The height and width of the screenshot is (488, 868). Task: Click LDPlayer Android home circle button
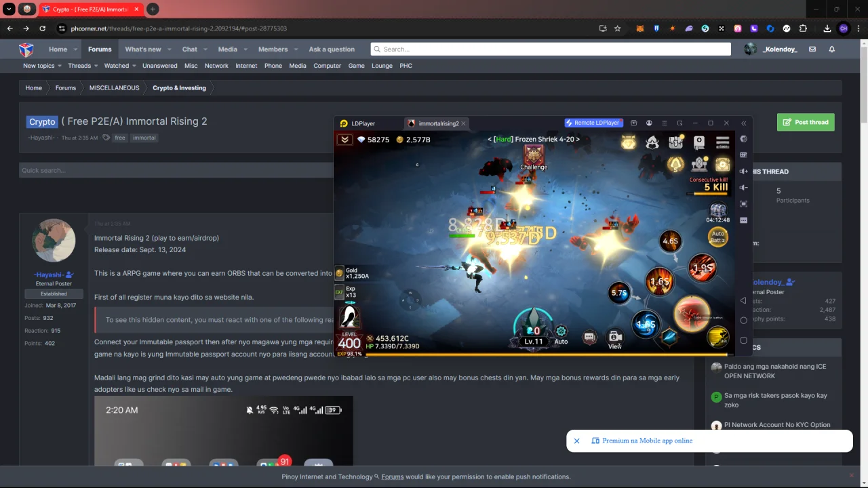(744, 320)
